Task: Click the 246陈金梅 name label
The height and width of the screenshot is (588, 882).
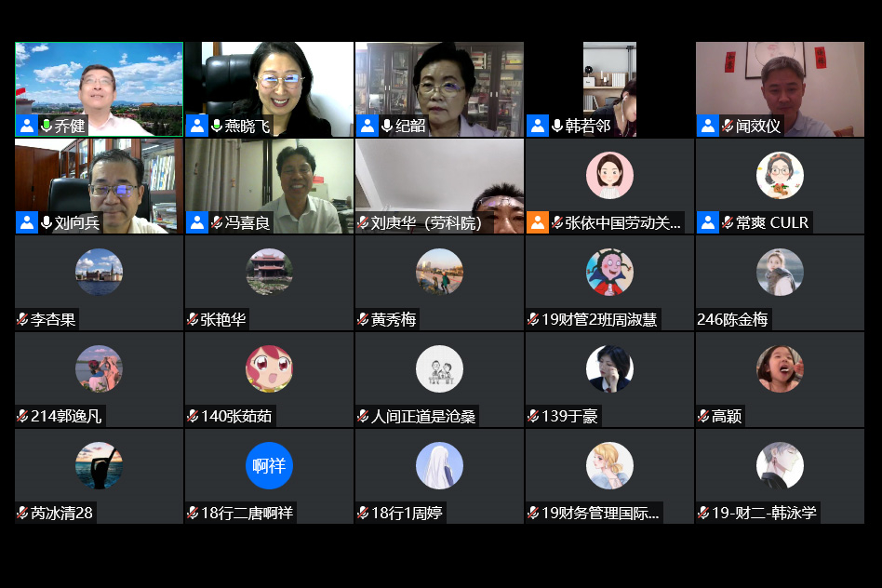Action: (x=732, y=320)
